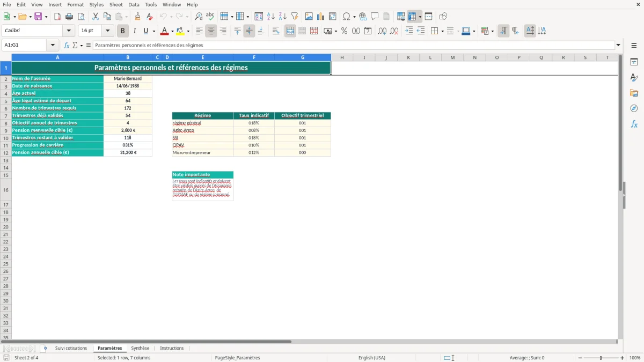Click font color red swatch button
The width and height of the screenshot is (644, 362).
165,31
